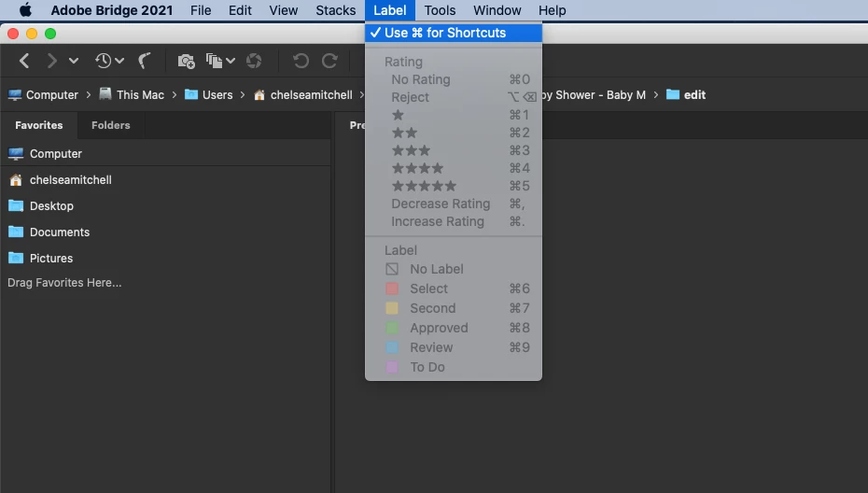
Task: Open the Tools menu
Action: coord(441,10)
